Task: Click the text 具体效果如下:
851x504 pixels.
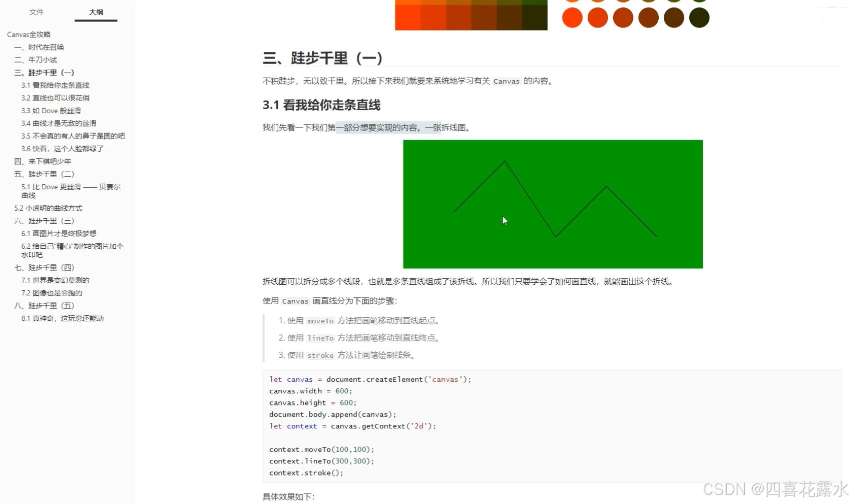Action: point(288,497)
